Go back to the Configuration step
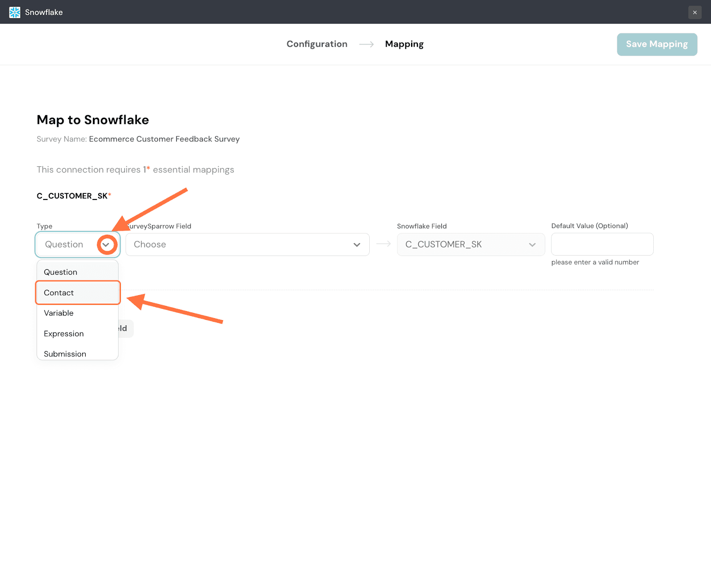Image resolution: width=711 pixels, height=588 pixels. pyautogui.click(x=317, y=44)
